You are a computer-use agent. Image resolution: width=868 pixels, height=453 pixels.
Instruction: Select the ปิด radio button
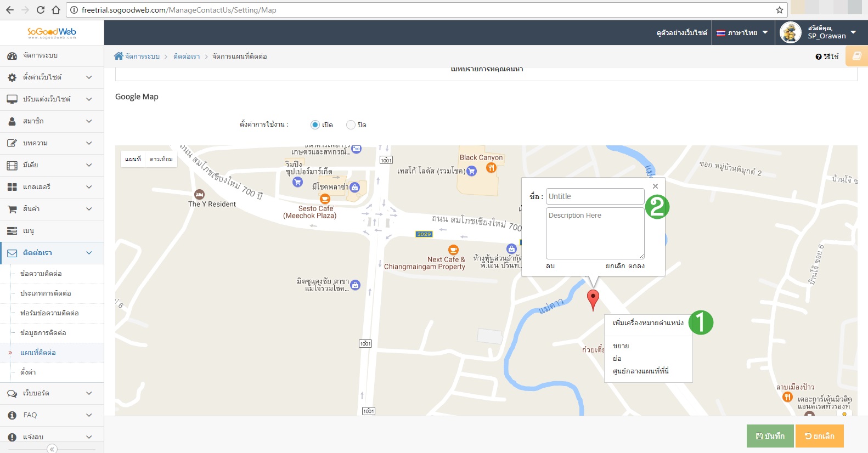coord(351,124)
